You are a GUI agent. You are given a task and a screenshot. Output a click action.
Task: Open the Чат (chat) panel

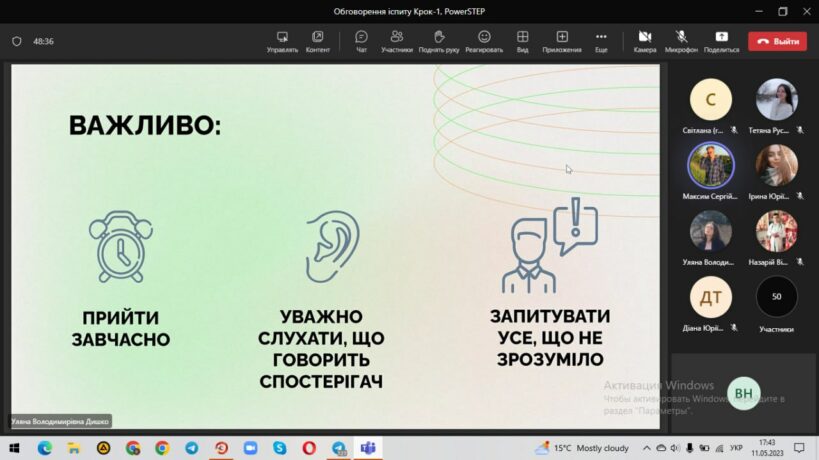[x=361, y=39]
